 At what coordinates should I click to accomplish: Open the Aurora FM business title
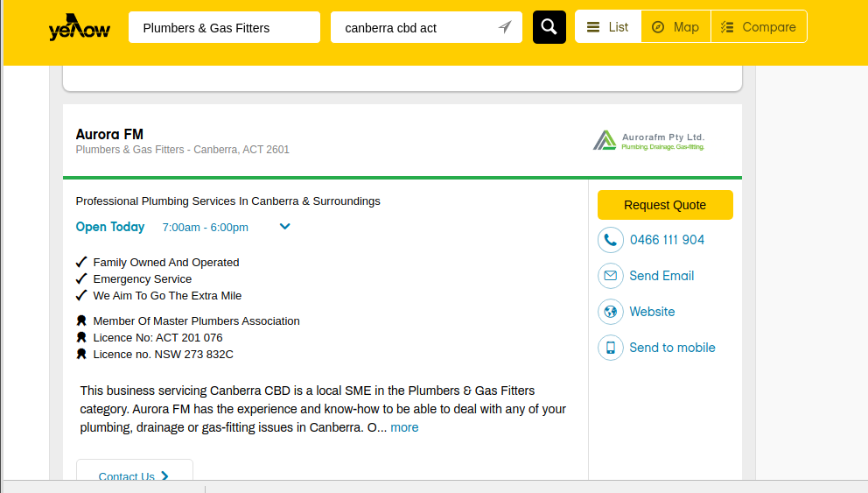[109, 134]
